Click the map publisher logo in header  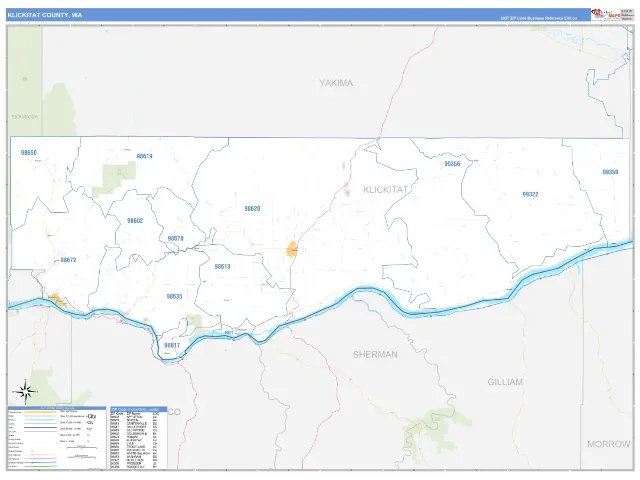[x=606, y=14]
